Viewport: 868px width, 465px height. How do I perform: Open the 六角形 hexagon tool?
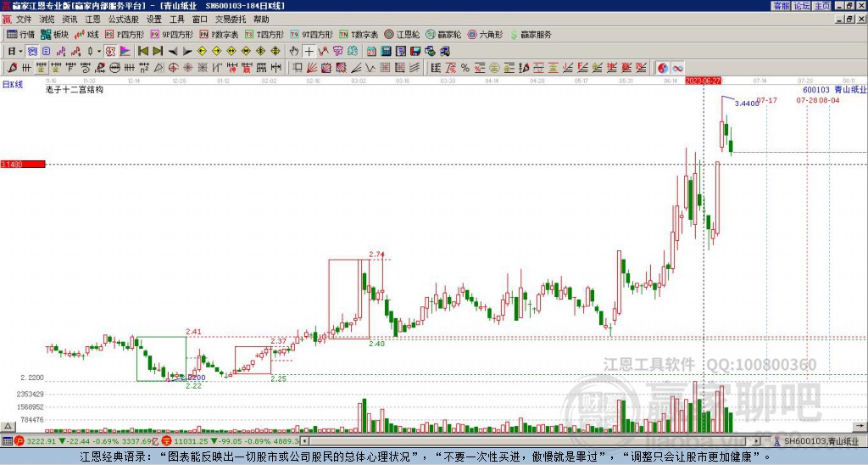485,34
